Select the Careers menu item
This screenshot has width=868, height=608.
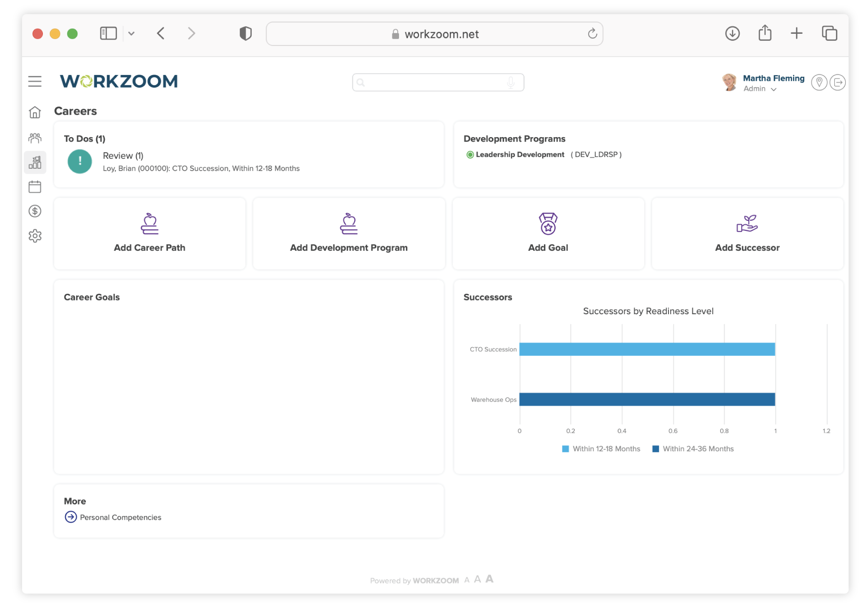(x=36, y=161)
